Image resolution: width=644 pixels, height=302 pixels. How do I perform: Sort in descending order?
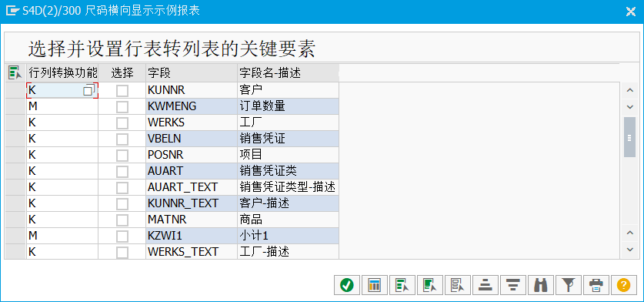512,285
